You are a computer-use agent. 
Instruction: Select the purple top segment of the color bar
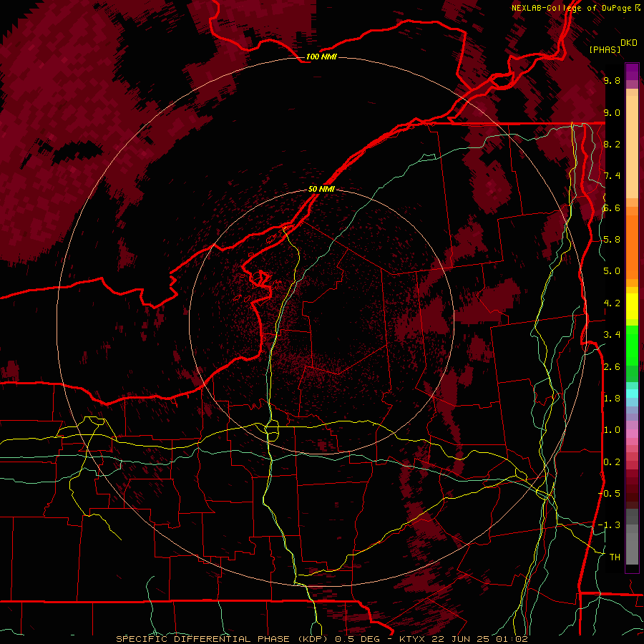632,72
